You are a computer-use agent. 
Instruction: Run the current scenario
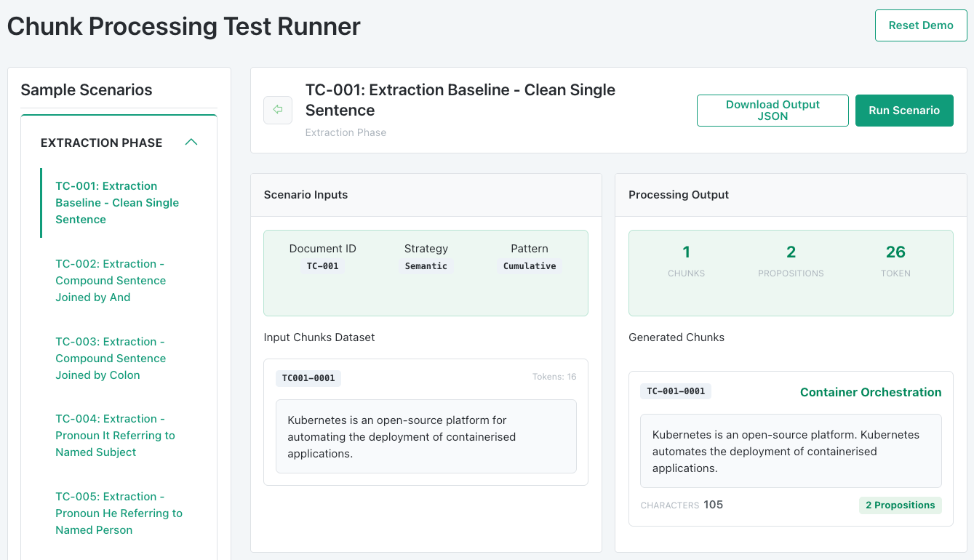[904, 111]
